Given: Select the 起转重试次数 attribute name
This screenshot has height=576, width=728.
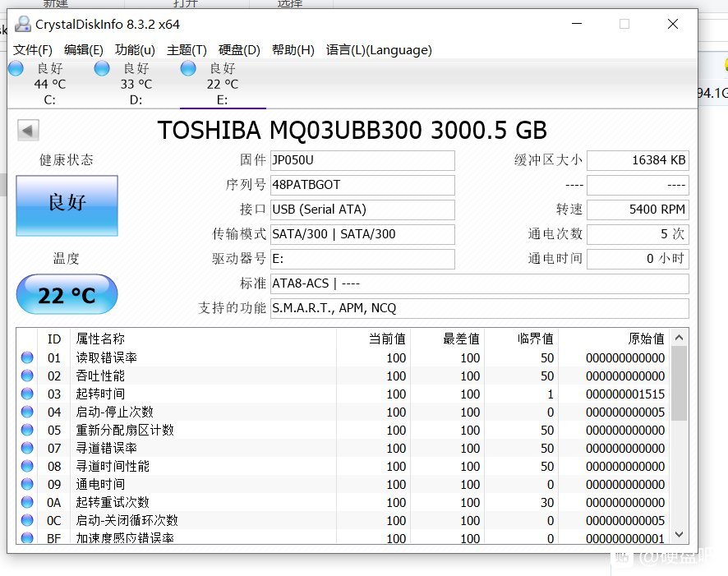Looking at the screenshot, I should [113, 502].
